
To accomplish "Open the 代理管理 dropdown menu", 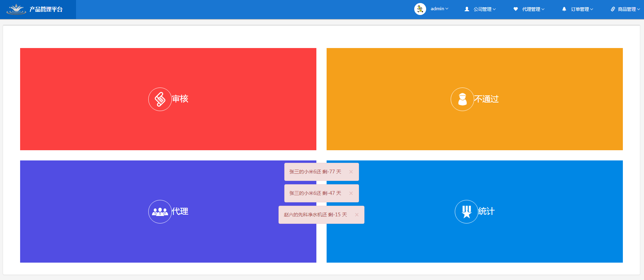I will [533, 9].
